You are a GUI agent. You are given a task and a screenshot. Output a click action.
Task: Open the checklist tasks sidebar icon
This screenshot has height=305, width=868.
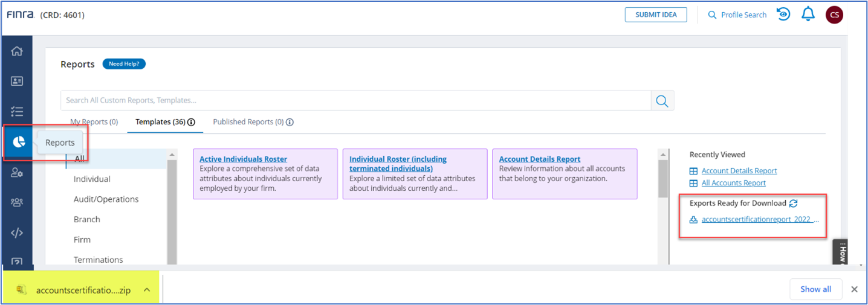[x=17, y=111]
